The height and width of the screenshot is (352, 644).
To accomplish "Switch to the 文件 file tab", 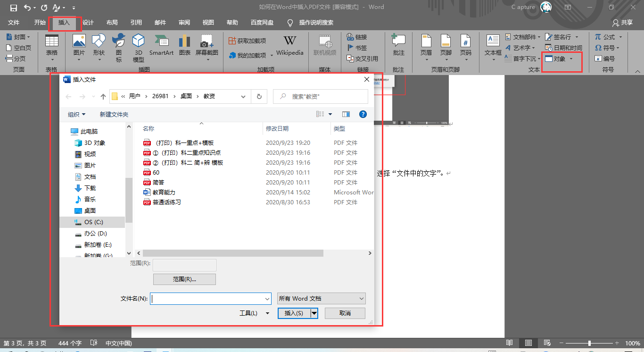I will pyautogui.click(x=14, y=22).
